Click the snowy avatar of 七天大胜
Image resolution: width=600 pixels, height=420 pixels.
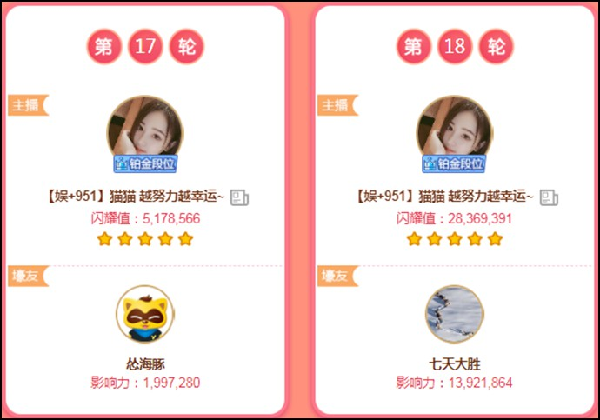(x=455, y=314)
